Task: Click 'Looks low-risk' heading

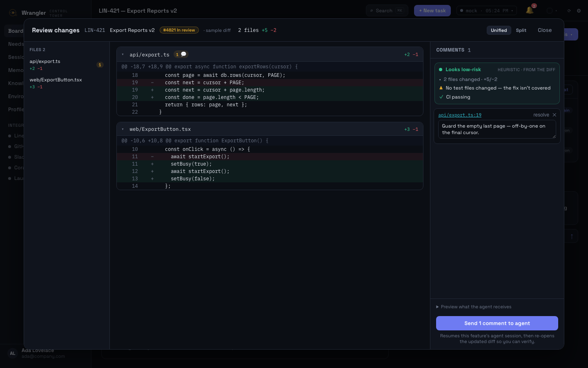Action: click(x=463, y=70)
